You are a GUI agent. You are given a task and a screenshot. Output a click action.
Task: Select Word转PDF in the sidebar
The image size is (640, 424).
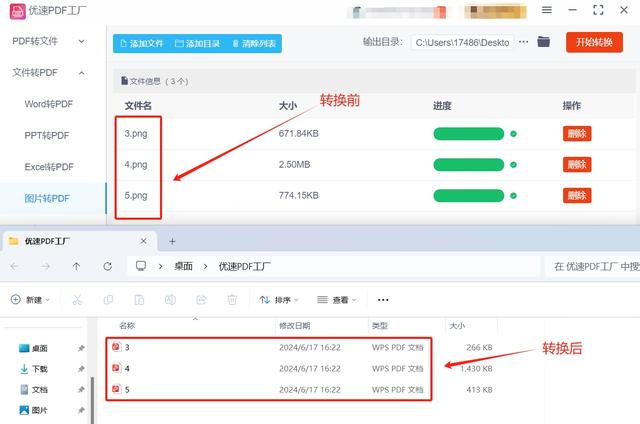(x=49, y=104)
